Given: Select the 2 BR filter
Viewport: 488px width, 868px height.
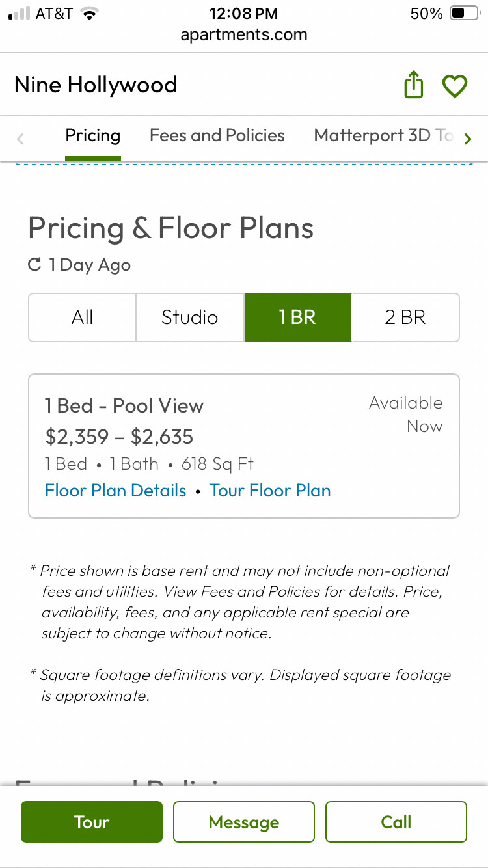Looking at the screenshot, I should 405,318.
